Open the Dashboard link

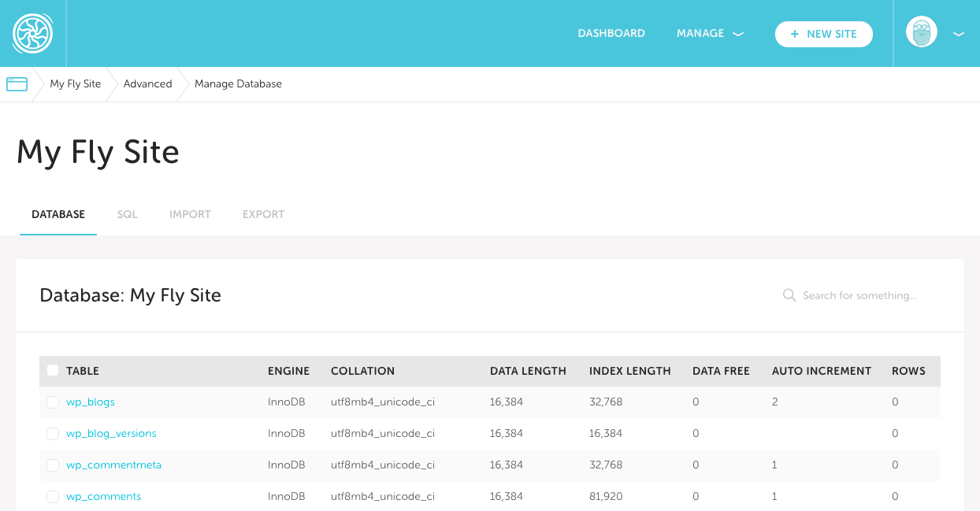point(611,34)
